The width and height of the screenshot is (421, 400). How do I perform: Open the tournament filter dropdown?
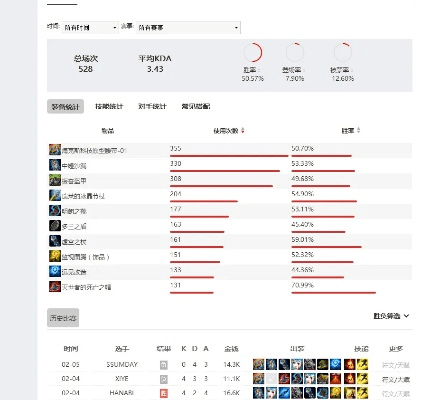point(188,28)
